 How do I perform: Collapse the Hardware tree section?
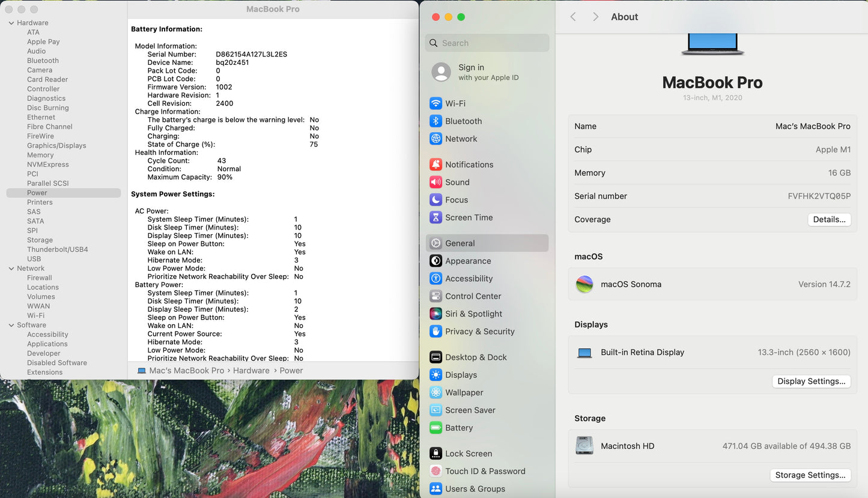pos(11,23)
